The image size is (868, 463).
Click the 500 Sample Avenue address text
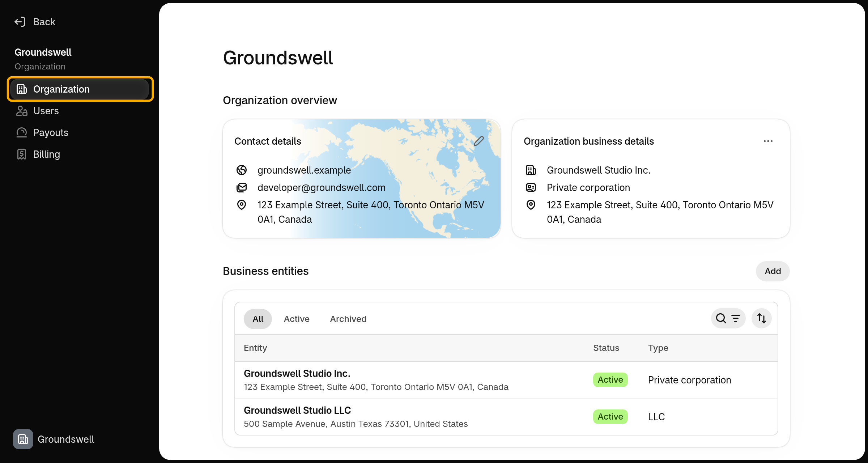tap(356, 424)
